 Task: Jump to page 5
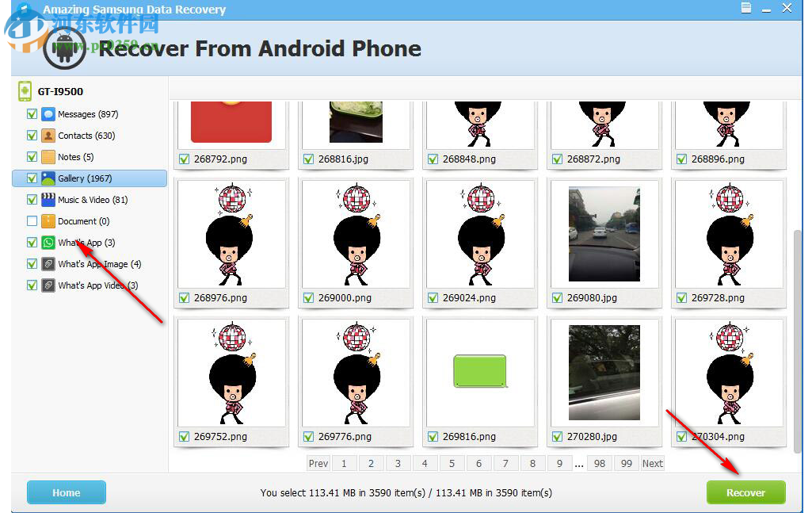pyautogui.click(x=452, y=463)
